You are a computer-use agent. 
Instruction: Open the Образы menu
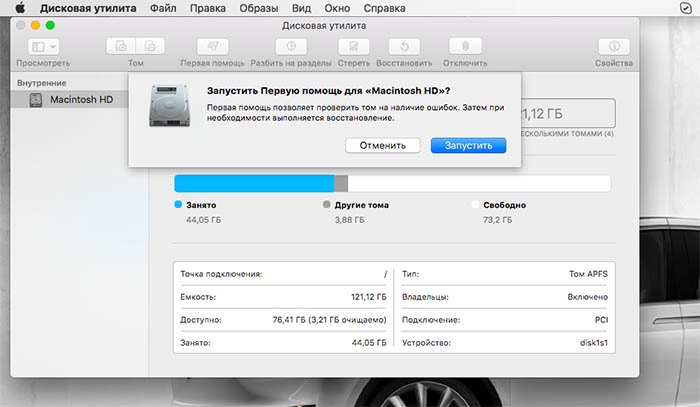[258, 8]
